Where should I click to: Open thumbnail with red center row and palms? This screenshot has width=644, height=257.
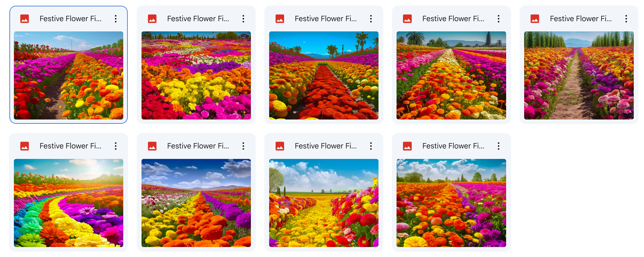click(x=323, y=75)
